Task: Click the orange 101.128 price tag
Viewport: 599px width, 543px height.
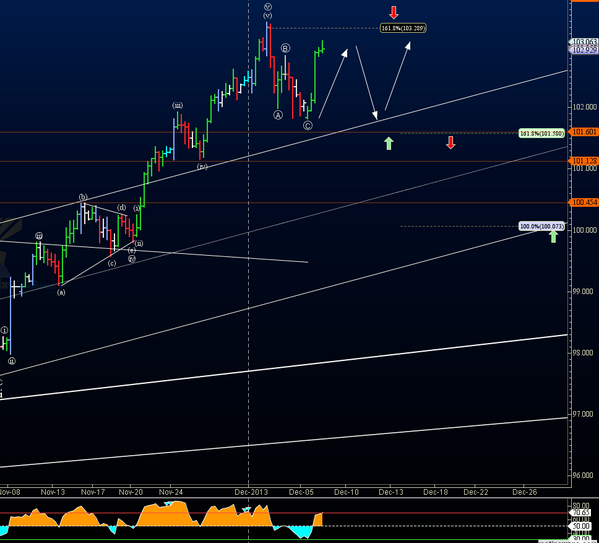Action: (x=584, y=161)
